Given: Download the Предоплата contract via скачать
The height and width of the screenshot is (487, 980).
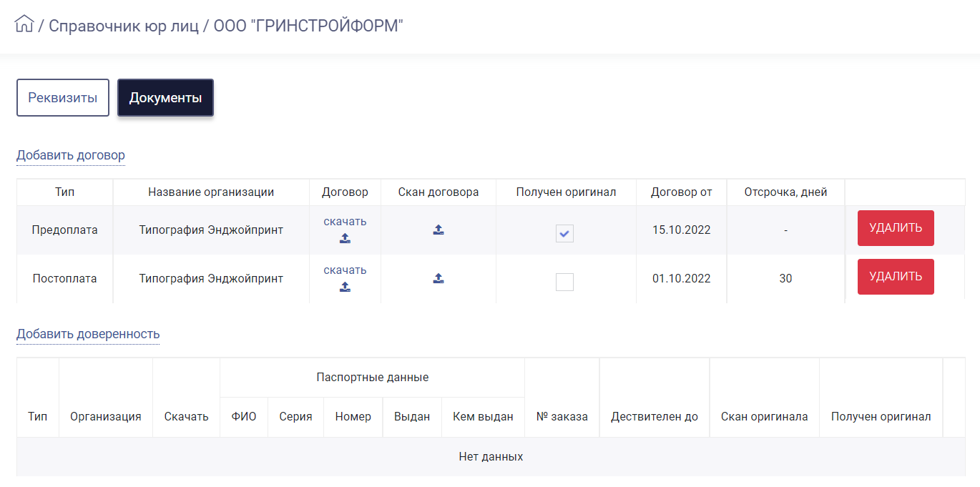Looking at the screenshot, I should (345, 222).
